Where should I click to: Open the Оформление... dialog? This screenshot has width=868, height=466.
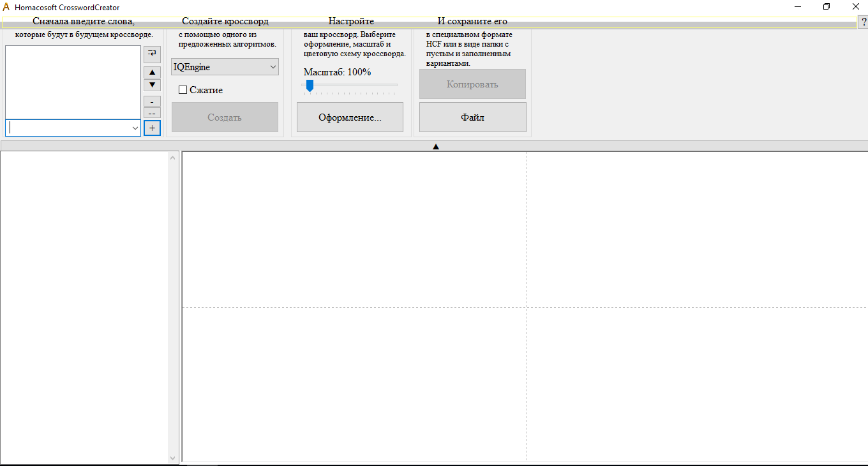(350, 117)
